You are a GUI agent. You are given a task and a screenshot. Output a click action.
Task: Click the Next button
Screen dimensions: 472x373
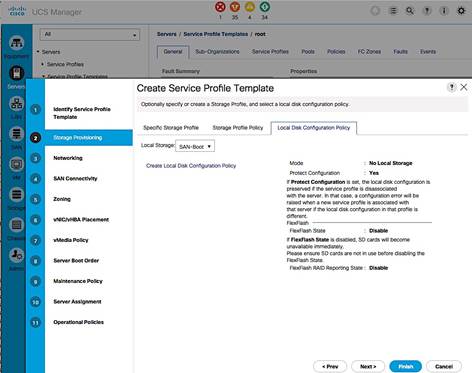368,366
